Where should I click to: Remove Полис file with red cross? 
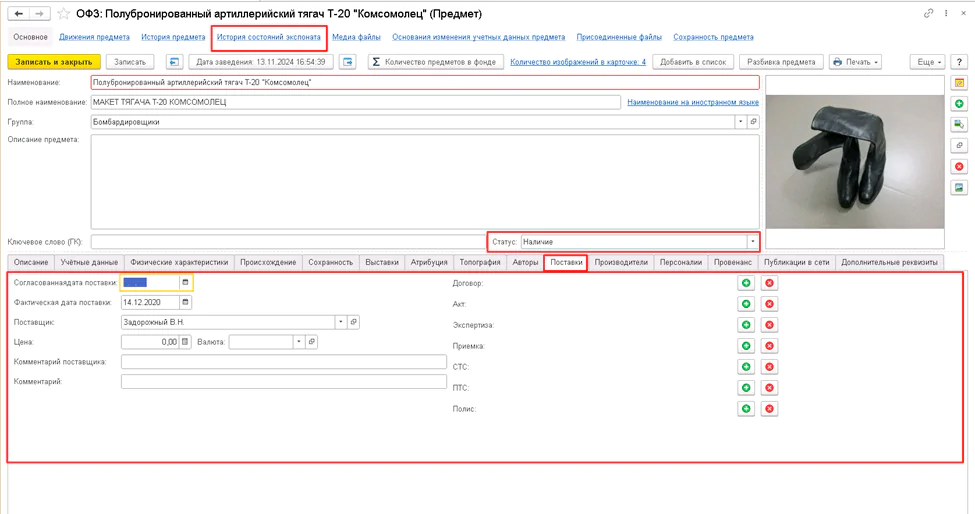(x=769, y=409)
